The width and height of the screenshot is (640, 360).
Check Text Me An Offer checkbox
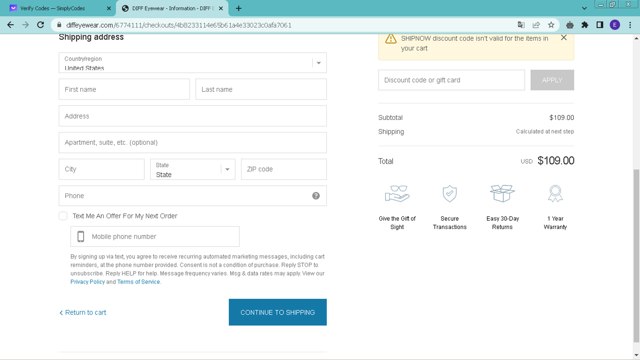pyautogui.click(x=63, y=216)
